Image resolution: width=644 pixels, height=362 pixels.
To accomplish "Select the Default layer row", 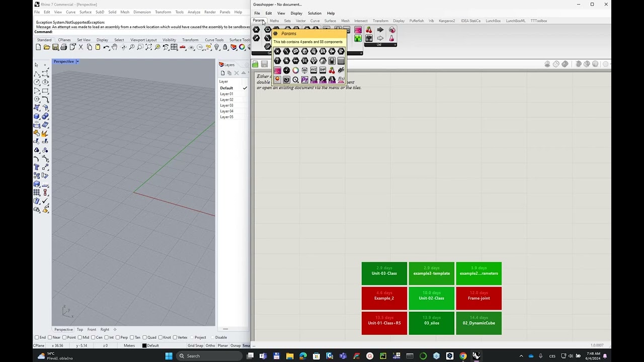I will [233, 88].
